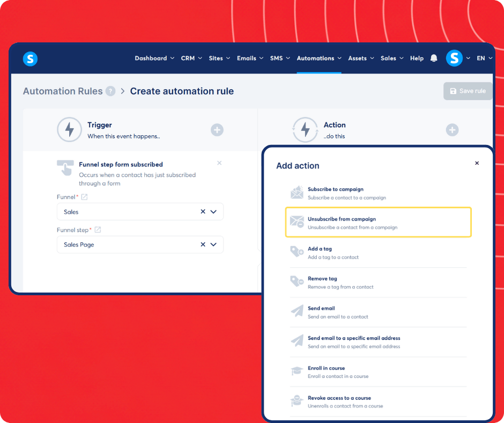This screenshot has width=504, height=423.
Task: Click the Trigger lightning bolt icon
Action: point(69,130)
